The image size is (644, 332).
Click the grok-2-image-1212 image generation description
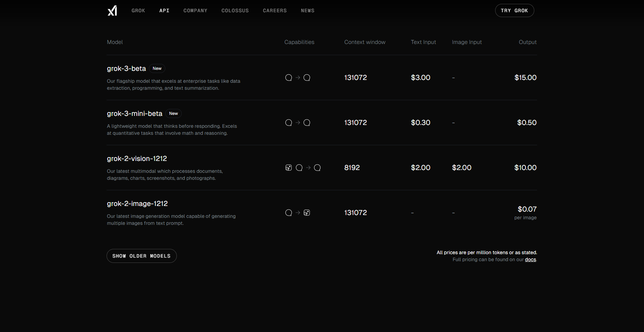171,220
